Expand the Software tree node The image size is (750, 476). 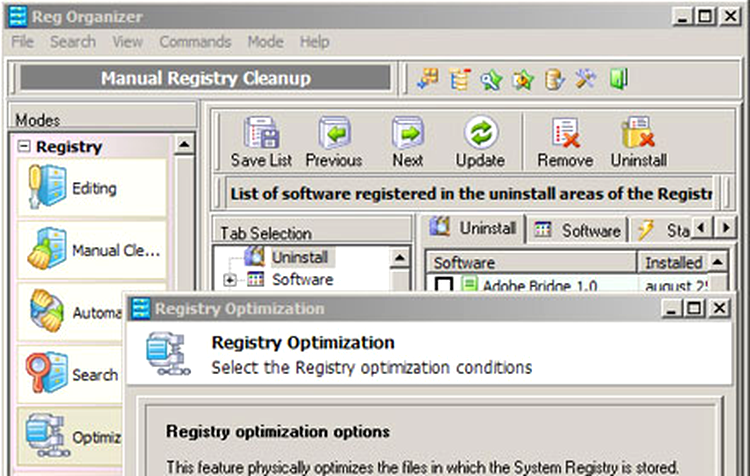coord(230,279)
